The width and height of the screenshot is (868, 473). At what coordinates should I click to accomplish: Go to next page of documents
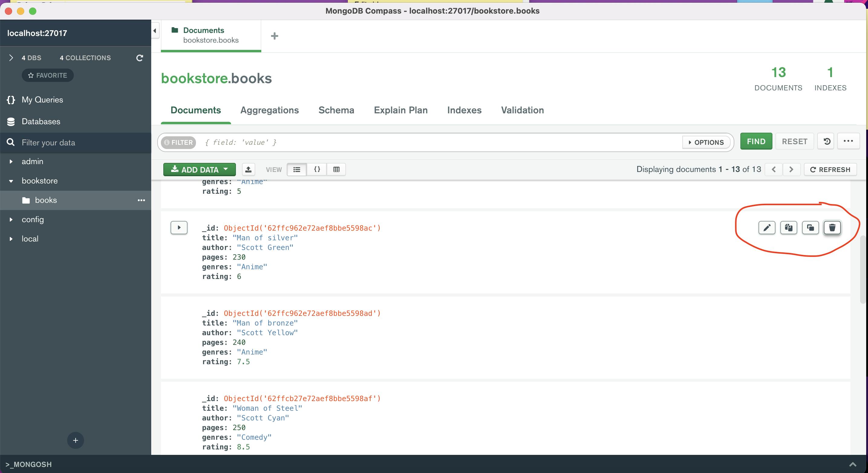point(791,169)
